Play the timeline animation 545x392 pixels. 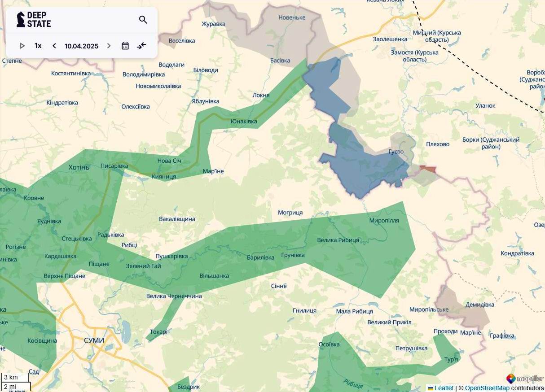point(22,45)
